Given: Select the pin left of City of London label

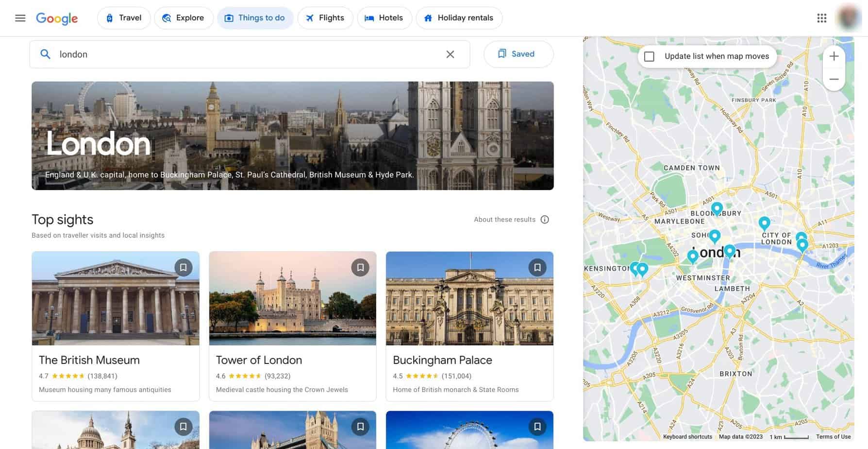Looking at the screenshot, I should [x=764, y=223].
